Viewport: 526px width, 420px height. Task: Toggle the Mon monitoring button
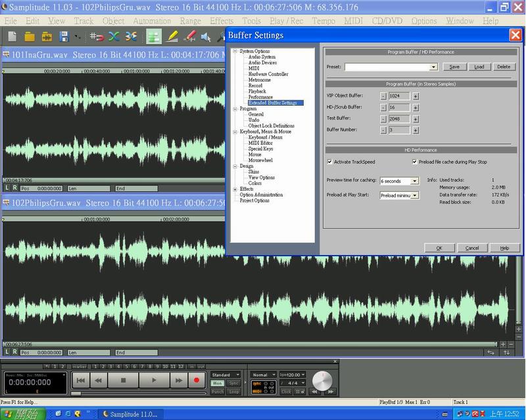(x=218, y=383)
